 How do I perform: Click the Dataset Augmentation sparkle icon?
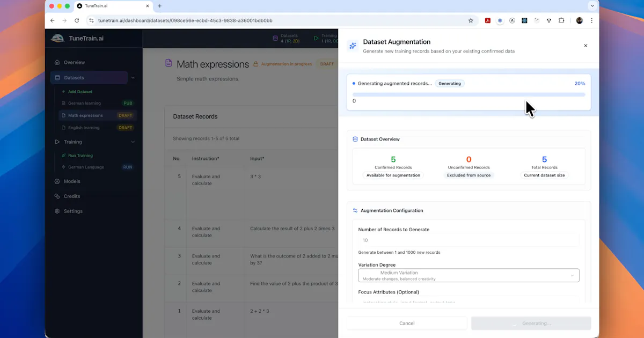[353, 46]
